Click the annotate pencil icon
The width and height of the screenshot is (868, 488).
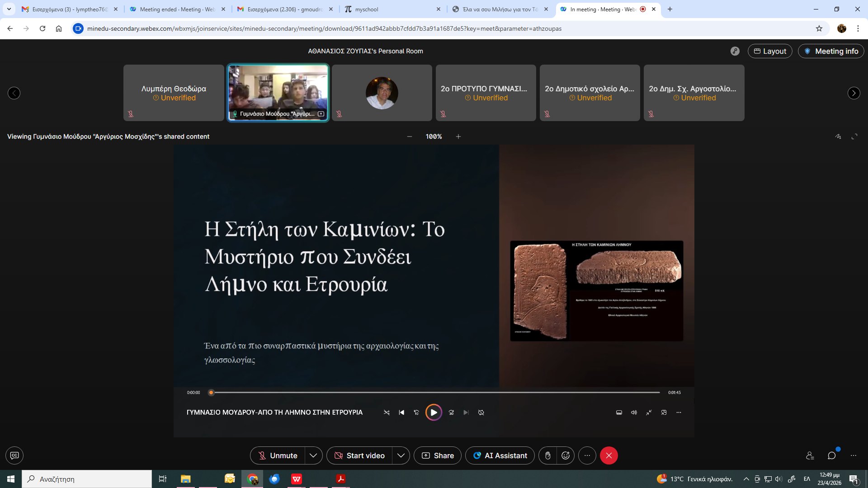(838, 136)
